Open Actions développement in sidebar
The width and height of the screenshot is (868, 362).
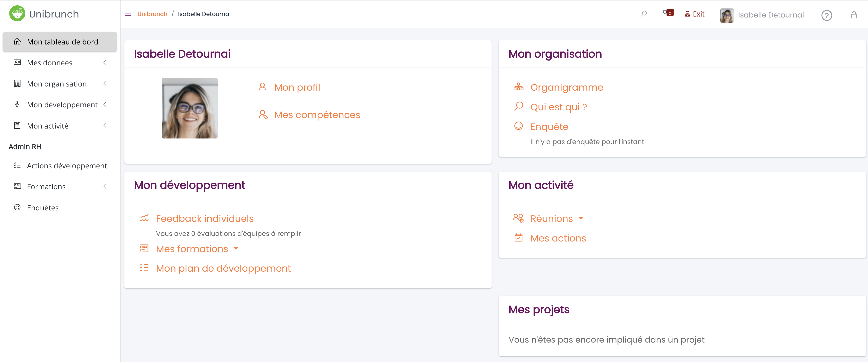click(x=67, y=166)
